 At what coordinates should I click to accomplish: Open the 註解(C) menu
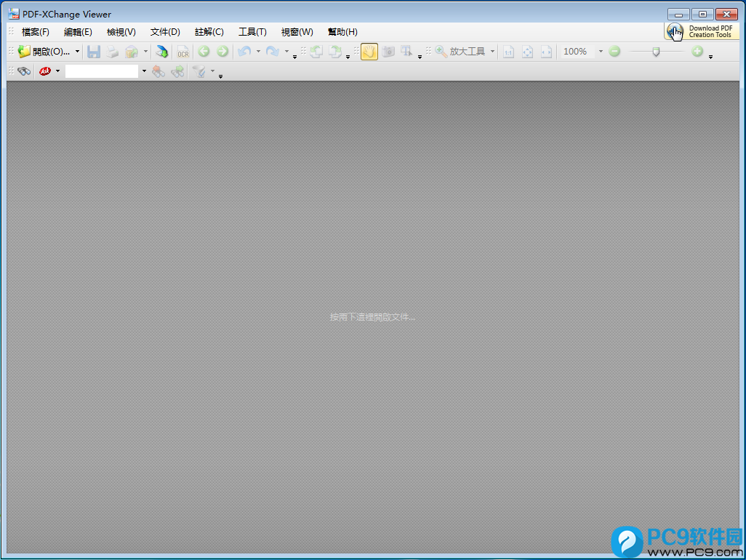pyautogui.click(x=209, y=32)
